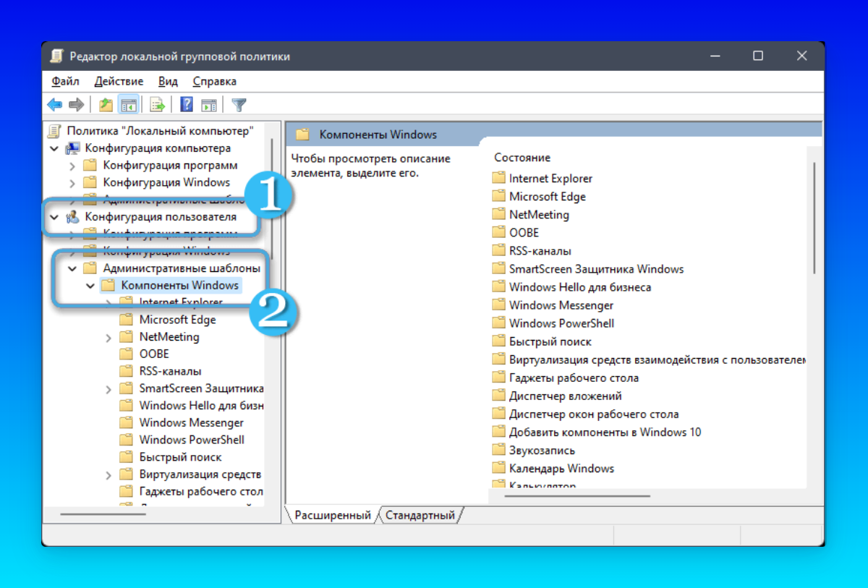Switch to the Стандартный tab
Viewport: 868px width, 588px height.
[420, 515]
